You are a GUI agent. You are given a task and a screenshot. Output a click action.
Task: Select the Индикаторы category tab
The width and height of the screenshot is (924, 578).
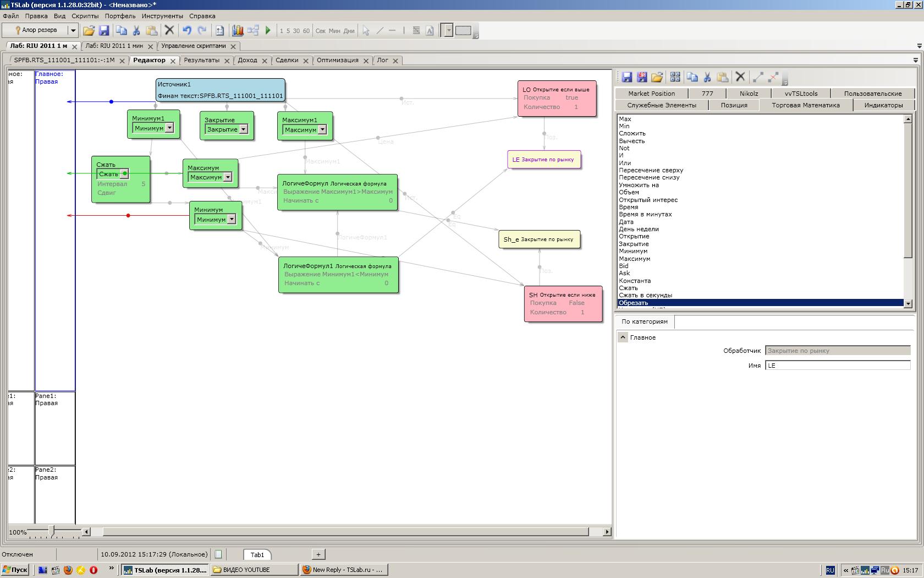pyautogui.click(x=883, y=105)
